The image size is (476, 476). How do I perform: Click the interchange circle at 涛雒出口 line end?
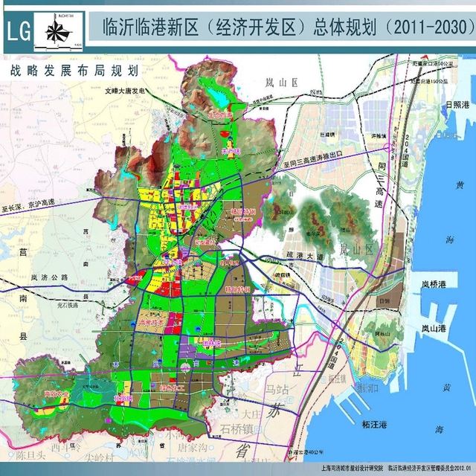[x=387, y=148]
